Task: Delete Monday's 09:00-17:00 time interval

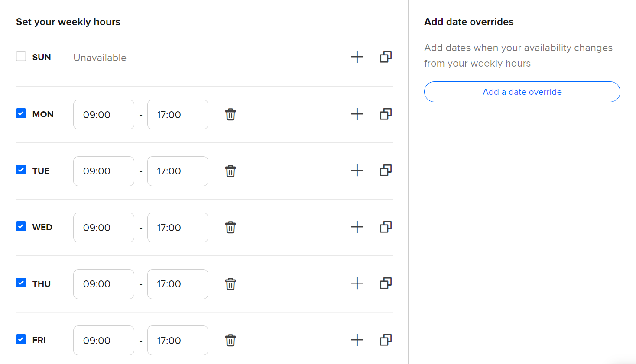Action: coord(230,115)
